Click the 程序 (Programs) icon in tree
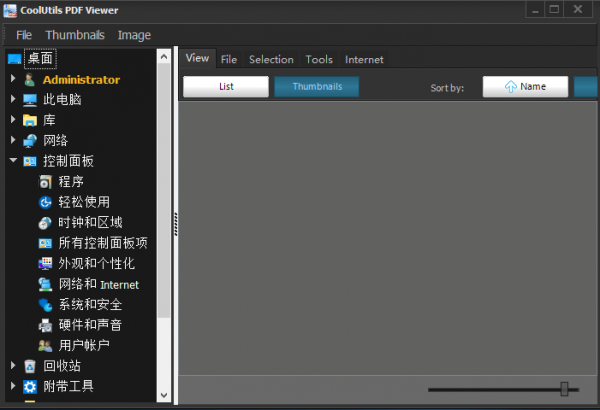This screenshot has height=410, width=600. point(45,182)
